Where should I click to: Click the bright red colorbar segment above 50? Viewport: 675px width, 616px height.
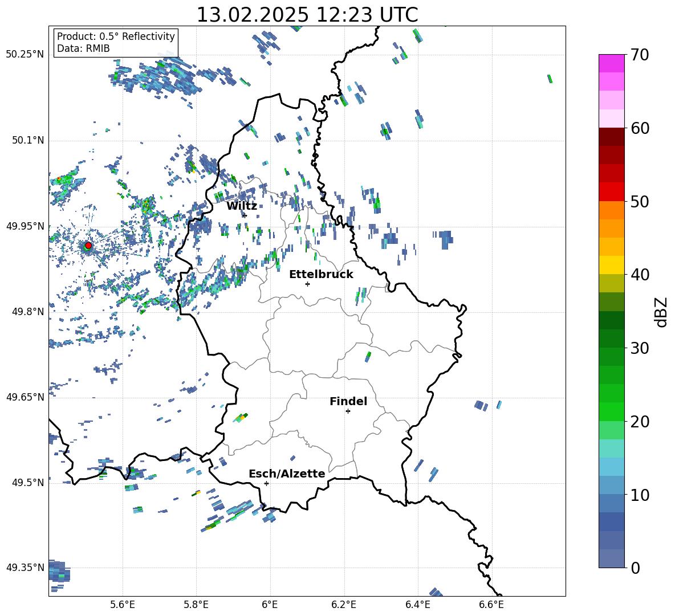pyautogui.click(x=611, y=192)
